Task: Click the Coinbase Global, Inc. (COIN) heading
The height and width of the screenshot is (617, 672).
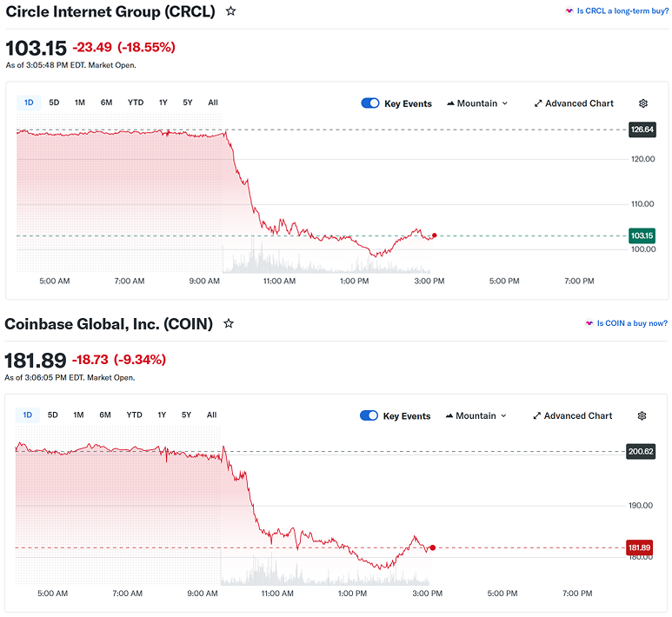Action: (109, 324)
